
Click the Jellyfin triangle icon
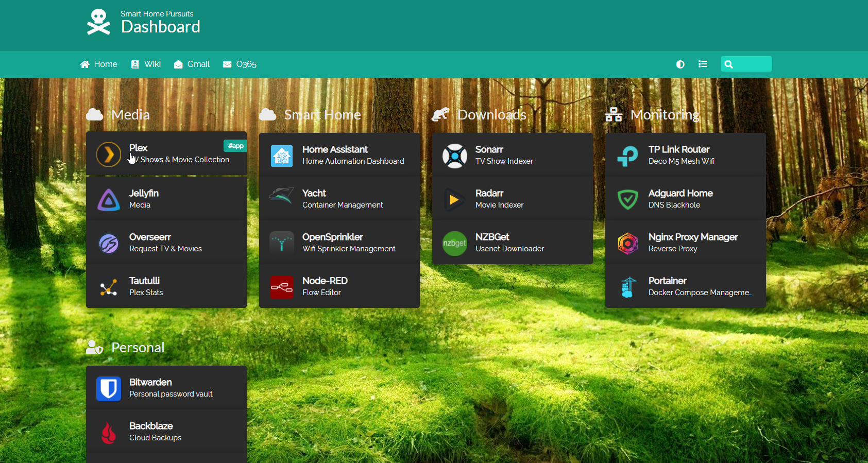click(x=109, y=199)
